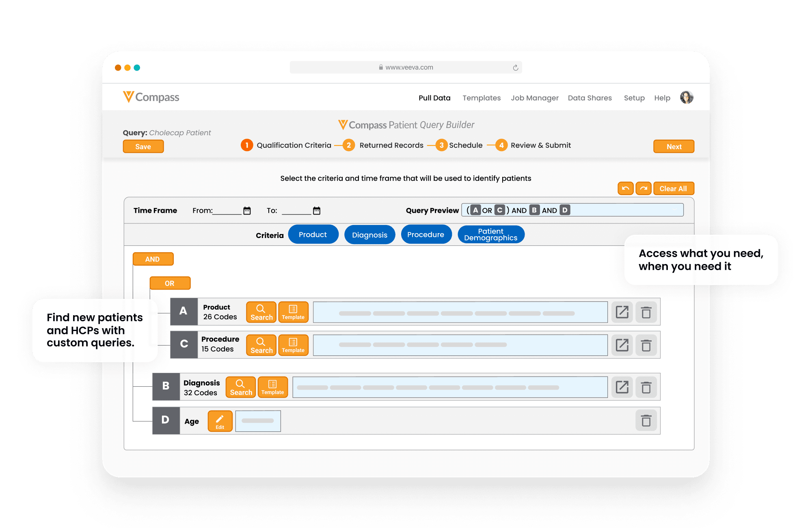The height and width of the screenshot is (528, 812).
Task: Delete Age row D
Action: point(646,421)
